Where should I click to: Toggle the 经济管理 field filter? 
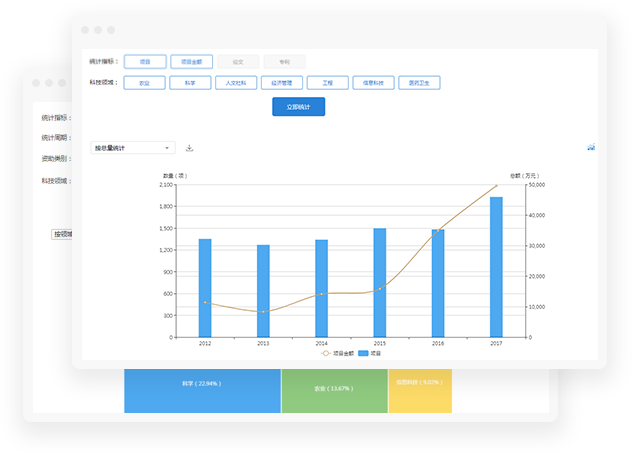[282, 83]
